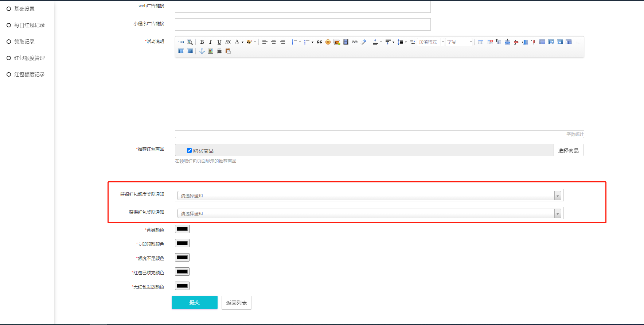Click the print icon in the editor toolbar
Viewport: 644px width, 325px height.
(x=219, y=51)
